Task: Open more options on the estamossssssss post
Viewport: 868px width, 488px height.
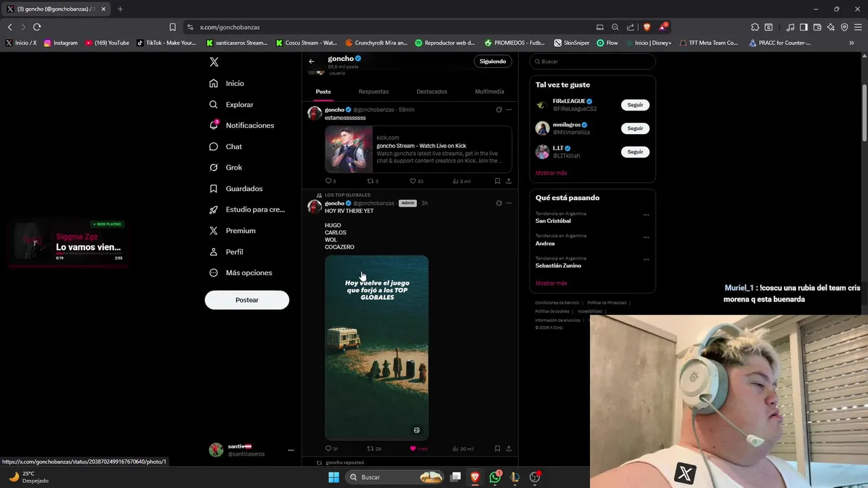Action: 509,109
